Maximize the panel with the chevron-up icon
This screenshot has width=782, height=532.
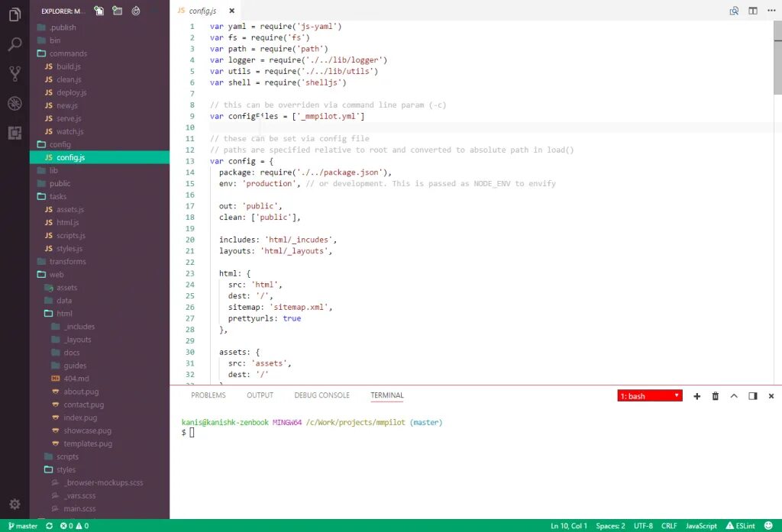(x=734, y=396)
